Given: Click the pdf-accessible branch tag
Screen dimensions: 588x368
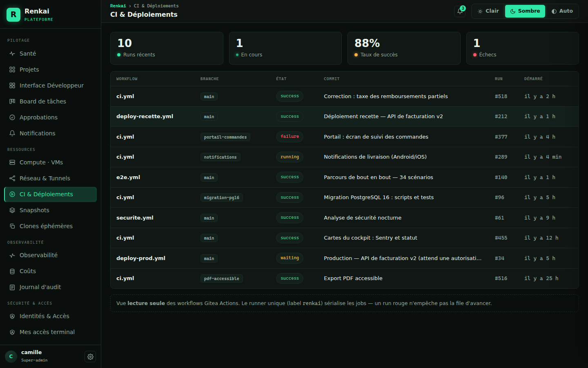Looking at the screenshot, I should point(222,278).
